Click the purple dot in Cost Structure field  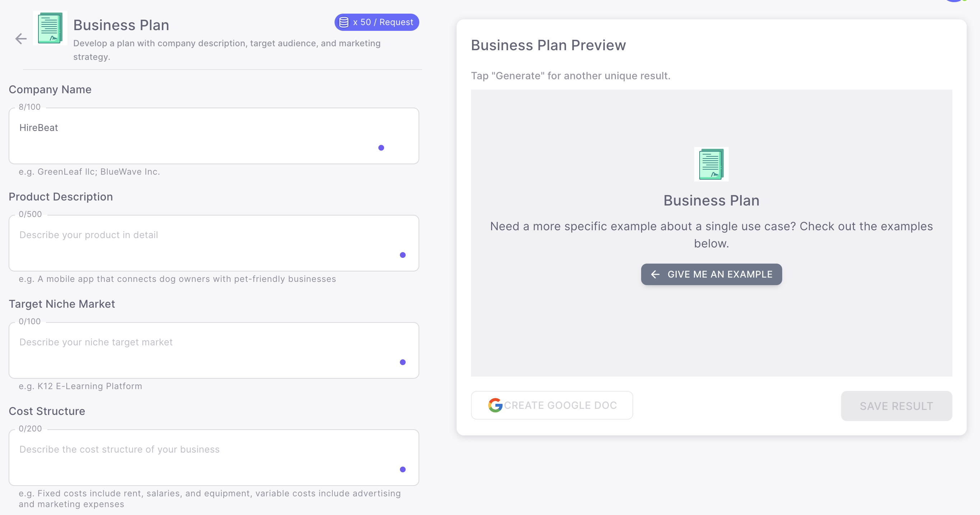[x=402, y=469]
